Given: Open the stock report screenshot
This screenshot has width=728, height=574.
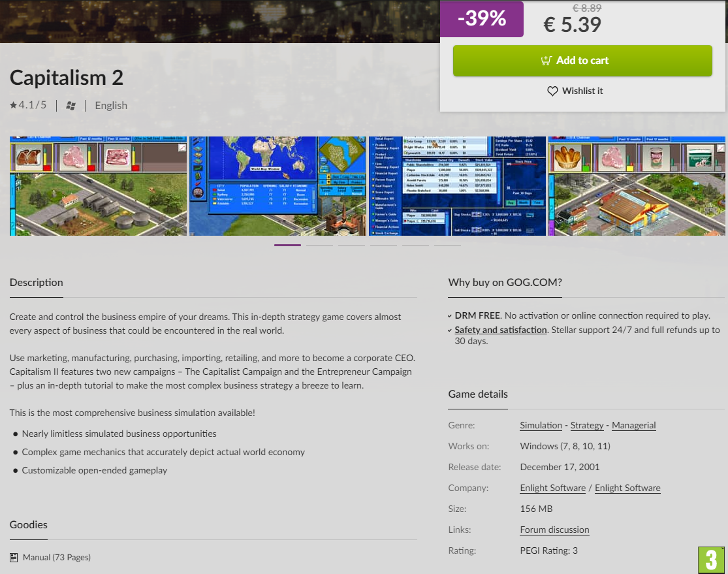Looking at the screenshot, I should click(457, 185).
